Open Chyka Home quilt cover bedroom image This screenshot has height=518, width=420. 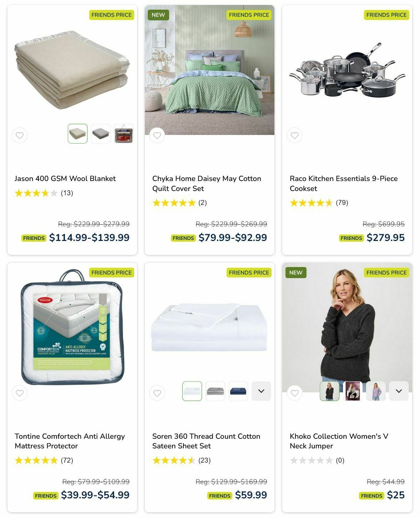[209, 70]
